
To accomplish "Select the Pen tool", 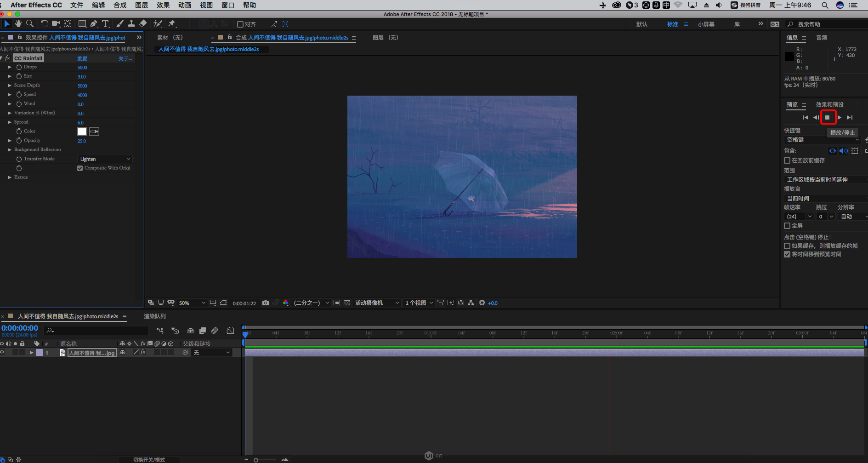I will (94, 23).
